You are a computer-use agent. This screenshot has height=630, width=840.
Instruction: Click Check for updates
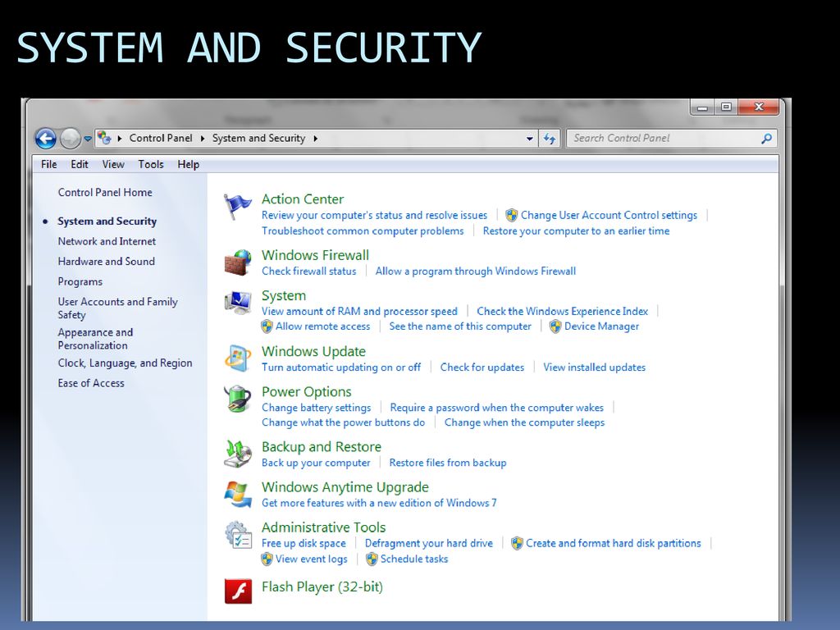[x=482, y=367]
